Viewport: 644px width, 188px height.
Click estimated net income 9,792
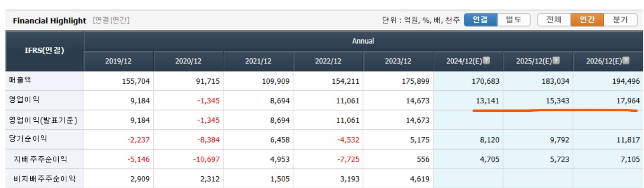click(560, 140)
